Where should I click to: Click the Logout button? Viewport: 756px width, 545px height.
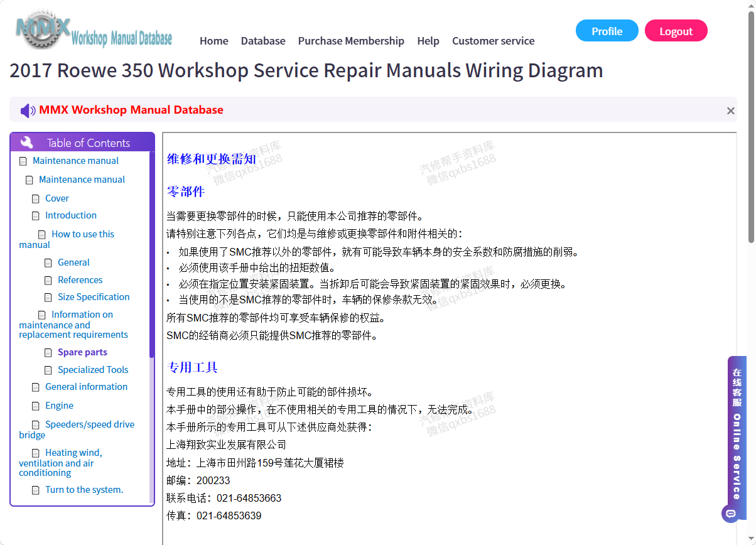pyautogui.click(x=676, y=31)
